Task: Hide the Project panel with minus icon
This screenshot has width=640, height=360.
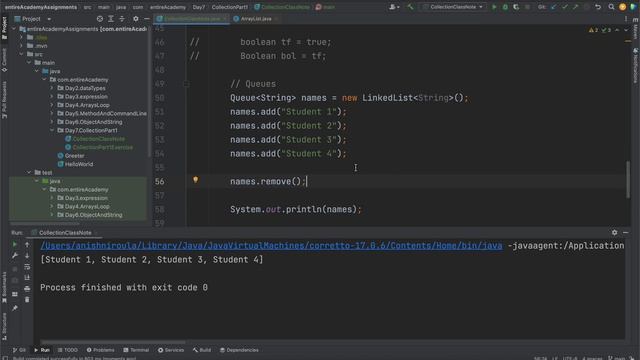Action: tap(147, 19)
